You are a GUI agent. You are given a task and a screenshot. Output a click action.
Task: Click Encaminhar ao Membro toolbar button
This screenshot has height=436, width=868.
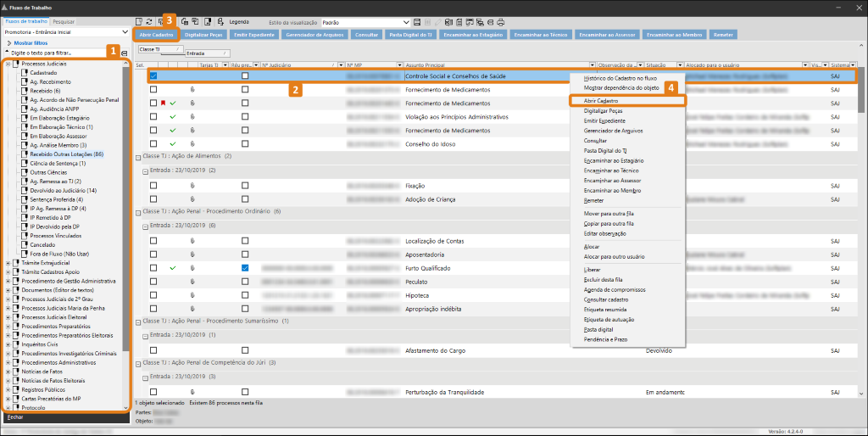point(674,34)
